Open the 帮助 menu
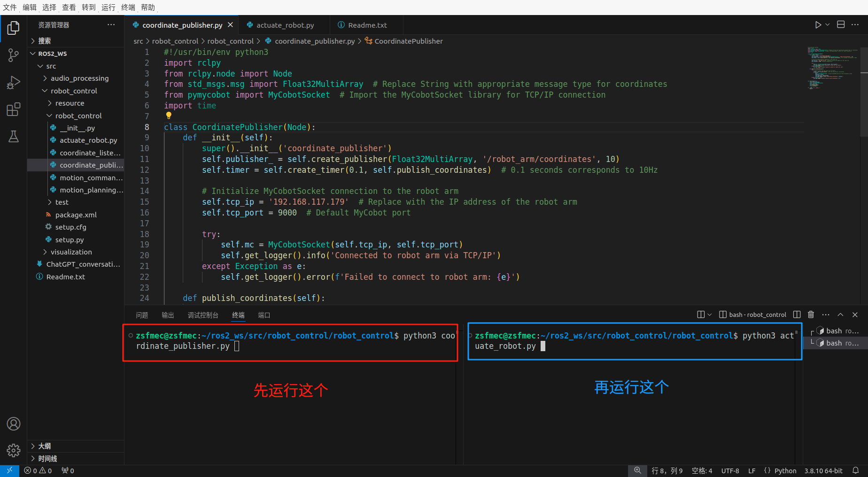868x477 pixels. 148,7
